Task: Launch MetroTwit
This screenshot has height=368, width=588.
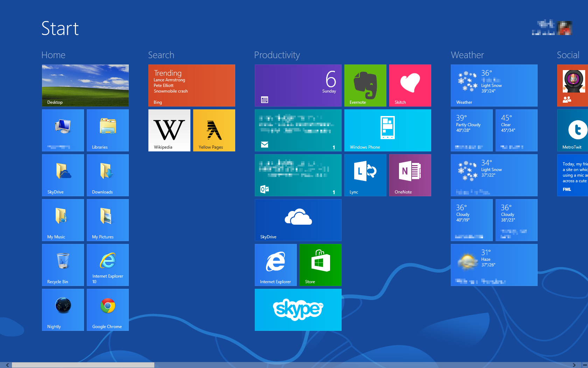Action: [x=573, y=130]
